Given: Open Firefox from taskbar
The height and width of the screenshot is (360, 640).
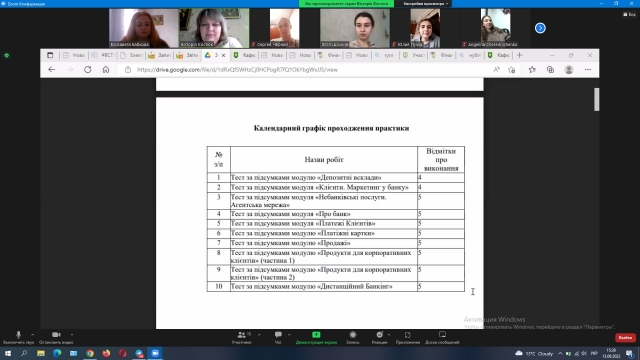Looking at the screenshot, I should (106, 353).
